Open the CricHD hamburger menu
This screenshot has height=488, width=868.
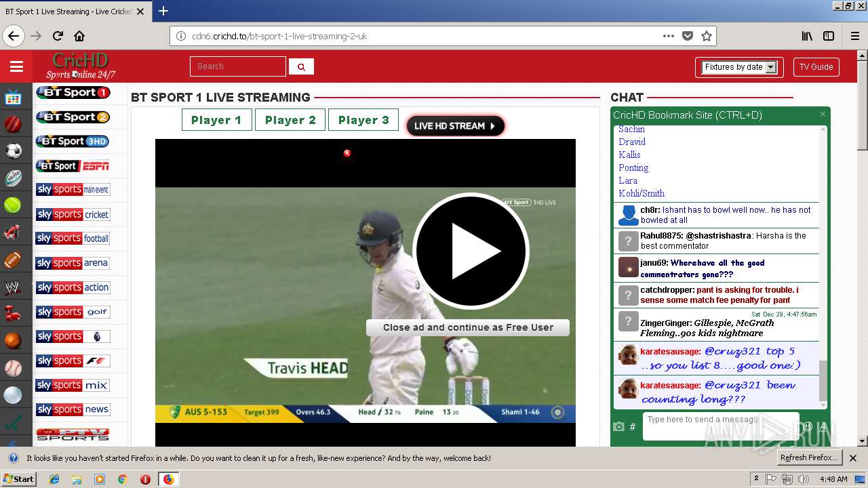[16, 66]
